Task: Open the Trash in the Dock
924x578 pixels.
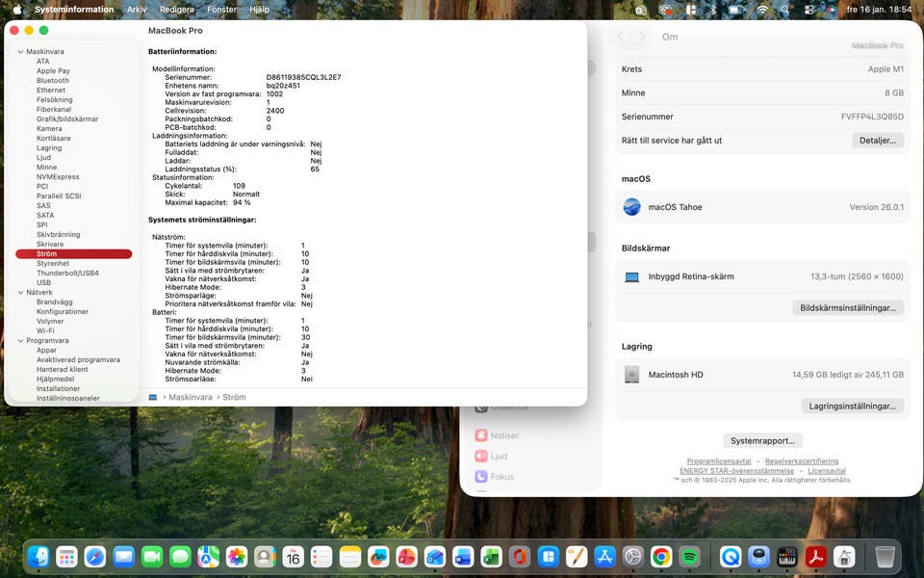Action: tap(885, 557)
